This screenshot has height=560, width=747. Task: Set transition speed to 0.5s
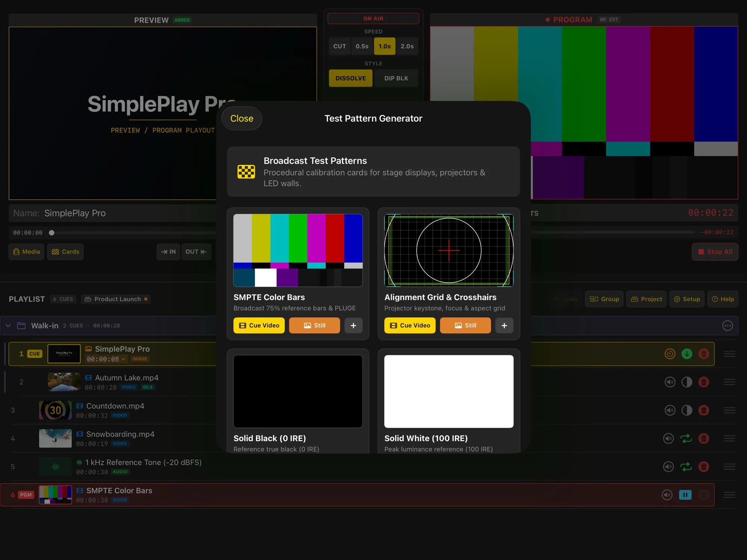point(362,46)
